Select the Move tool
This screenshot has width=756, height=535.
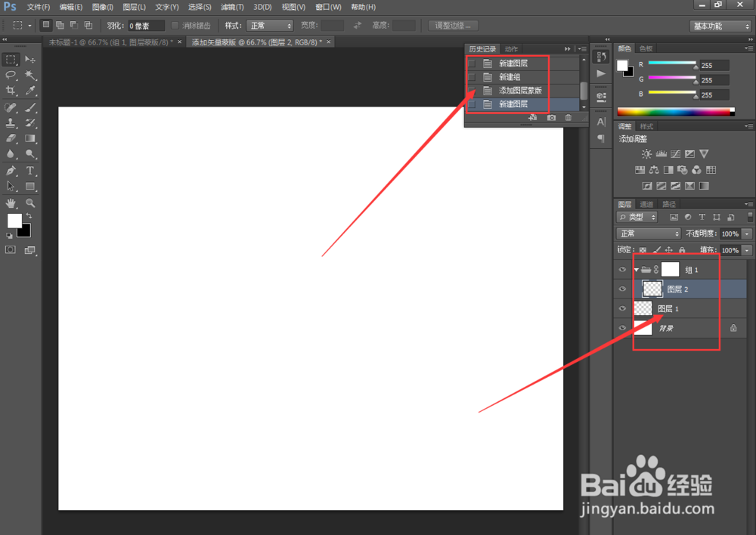pos(30,60)
